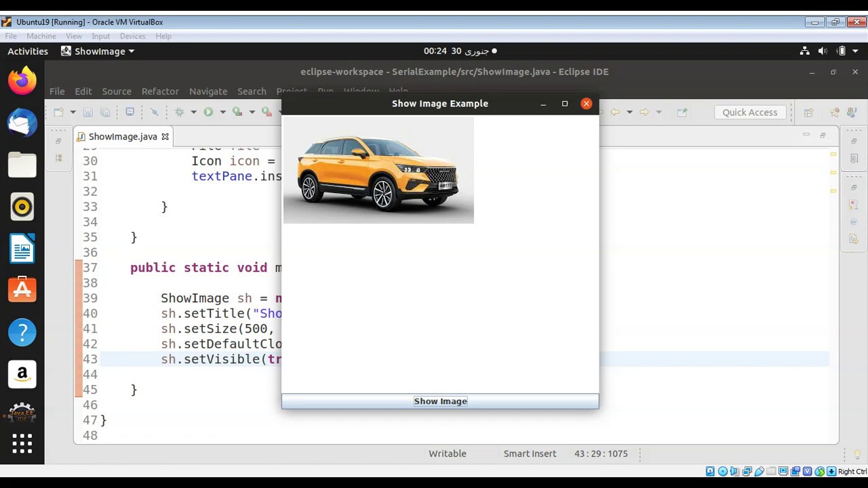868x488 pixels.
Task: Click the Pin Editor icon
Action: coord(682,112)
